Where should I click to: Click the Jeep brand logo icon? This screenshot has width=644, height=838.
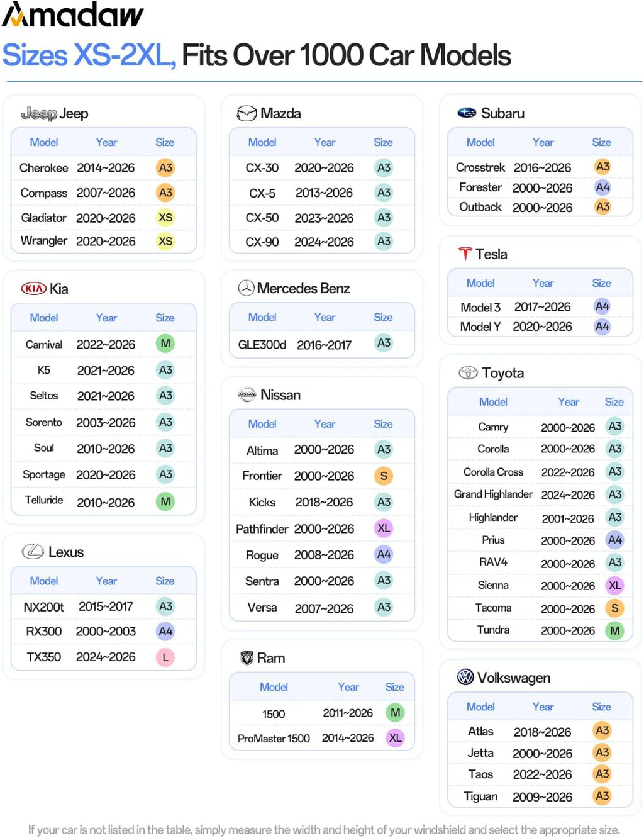coord(38,114)
